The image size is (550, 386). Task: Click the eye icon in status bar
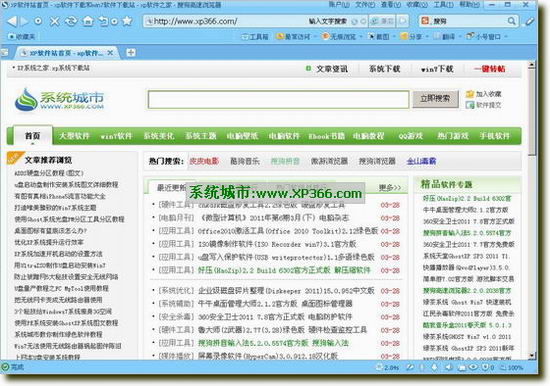click(x=473, y=367)
